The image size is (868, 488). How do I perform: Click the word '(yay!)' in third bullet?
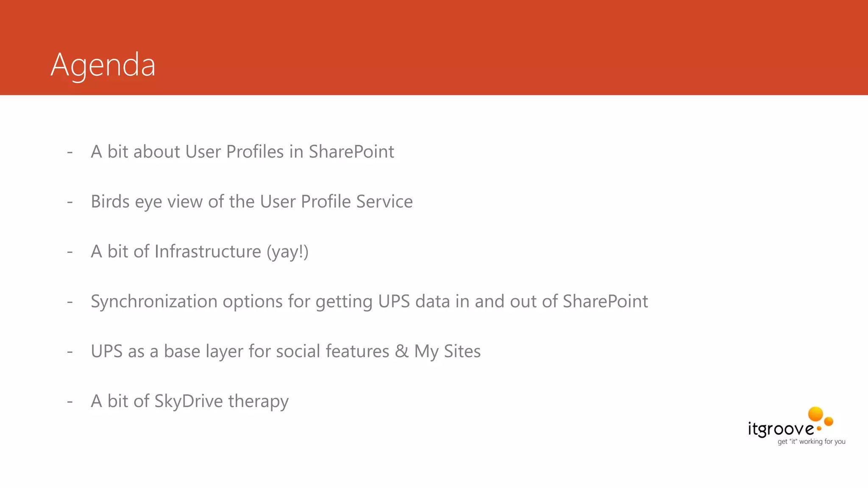(x=287, y=252)
